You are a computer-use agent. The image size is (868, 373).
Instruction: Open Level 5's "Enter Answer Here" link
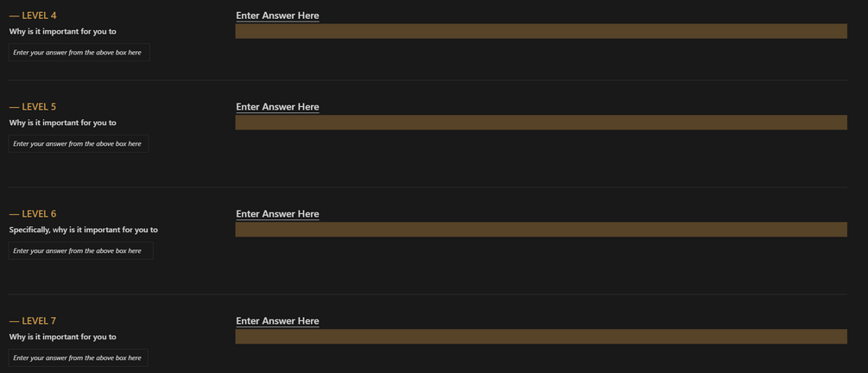point(277,107)
